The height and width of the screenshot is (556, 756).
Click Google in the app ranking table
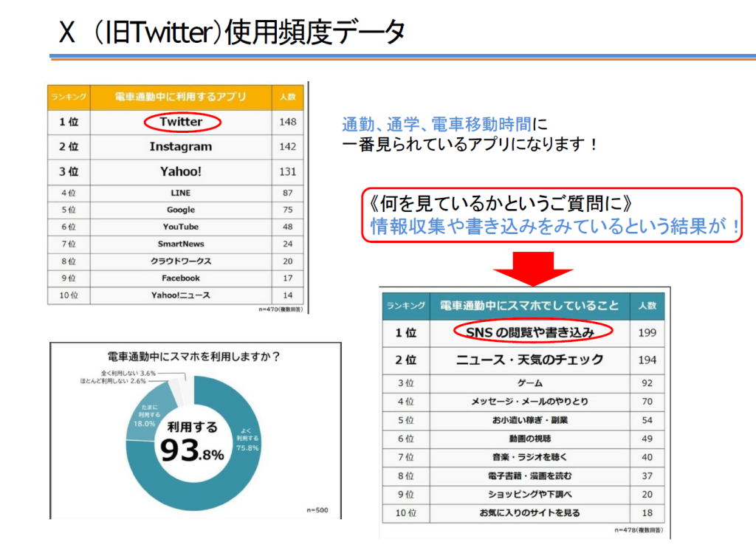coord(181,210)
